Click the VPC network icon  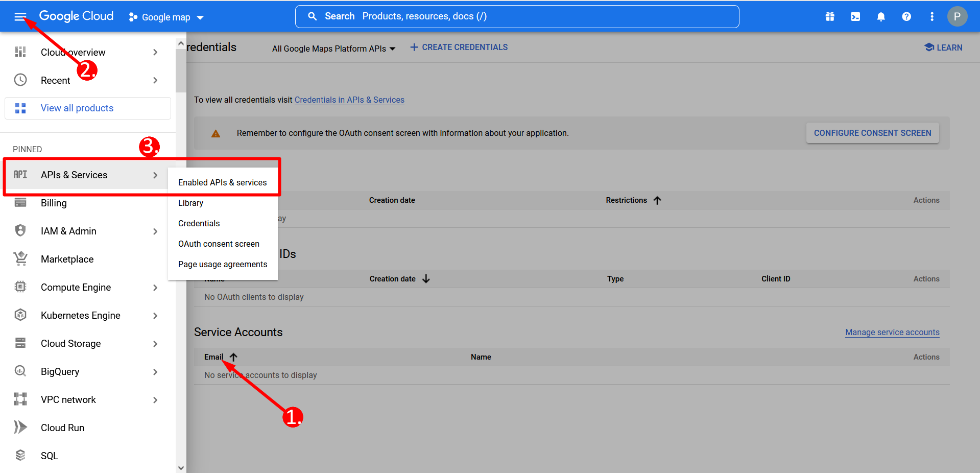[x=20, y=399]
